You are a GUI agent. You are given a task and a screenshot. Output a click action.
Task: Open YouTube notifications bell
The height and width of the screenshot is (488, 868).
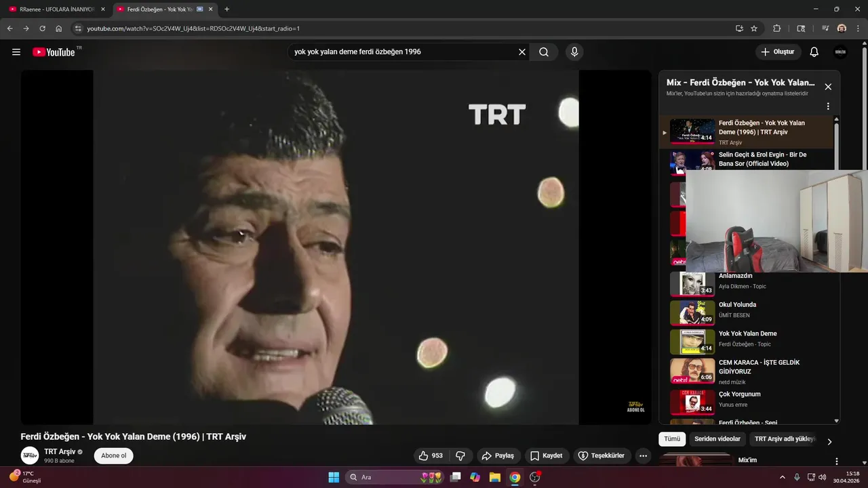click(x=814, y=52)
